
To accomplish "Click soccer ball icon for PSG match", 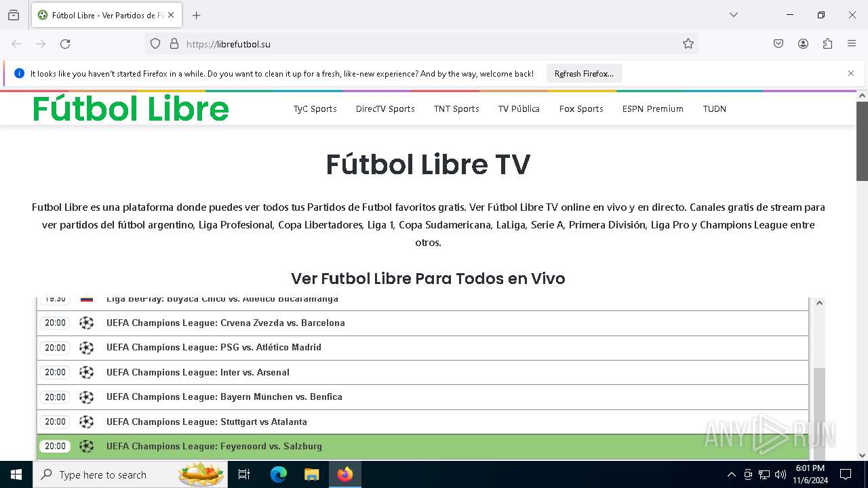I will pos(86,348).
